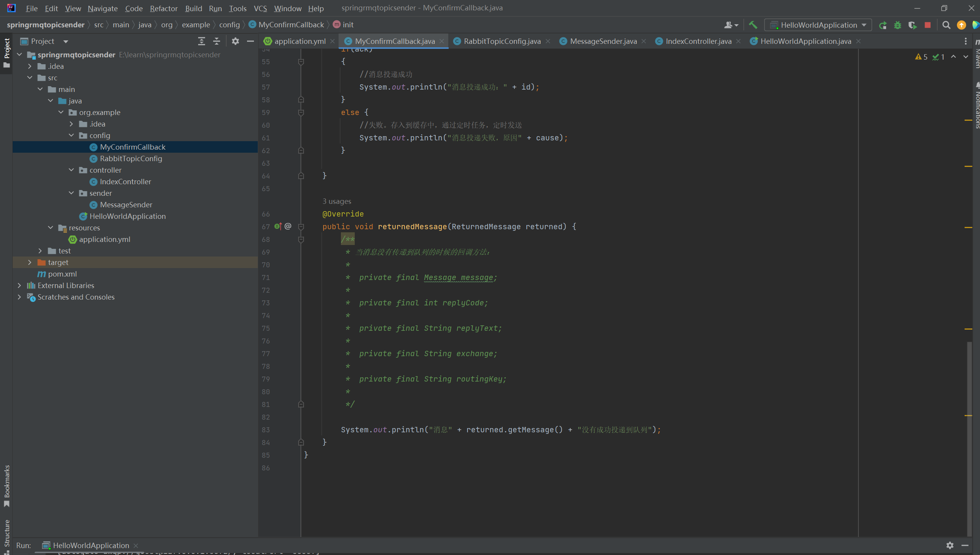Screen dimensions: 980x555
Task: Open pom.xml in the project tree
Action: pyautogui.click(x=62, y=274)
